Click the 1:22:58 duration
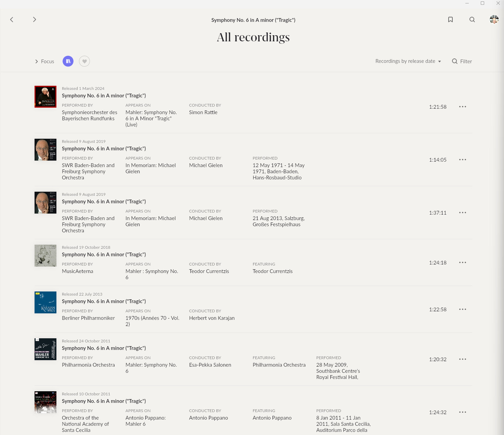 point(438,310)
